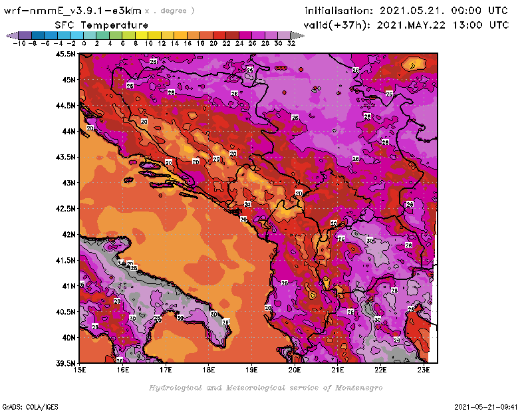Screen dimensions: 532x411
Task: Click the model title 'wrf-nmmE_v3.9.1-e3km'
Action: click(x=72, y=11)
